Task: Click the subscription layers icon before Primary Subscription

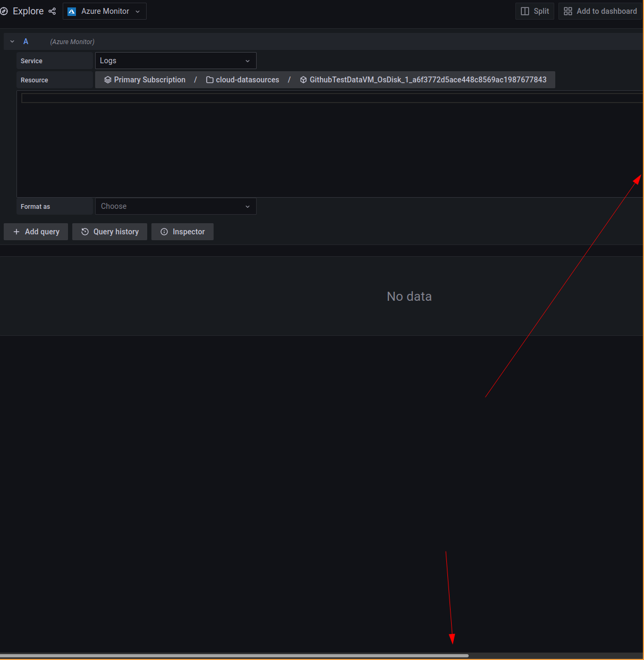Action: (x=108, y=80)
